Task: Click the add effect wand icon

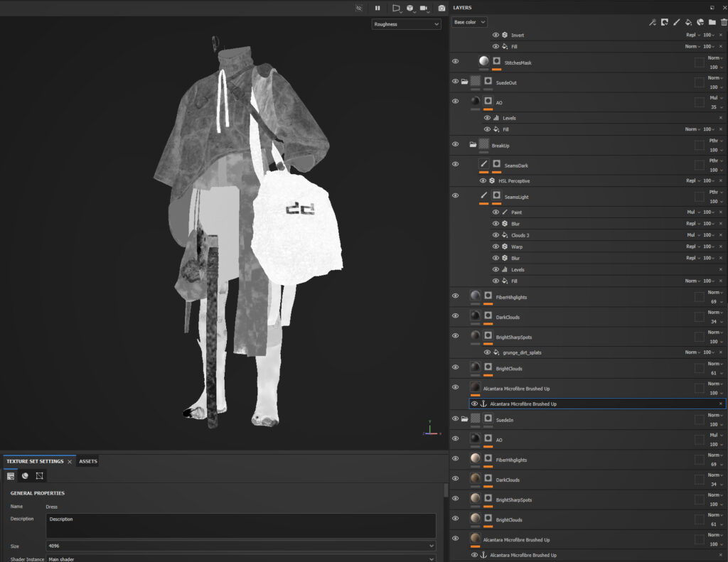Action: pyautogui.click(x=652, y=22)
